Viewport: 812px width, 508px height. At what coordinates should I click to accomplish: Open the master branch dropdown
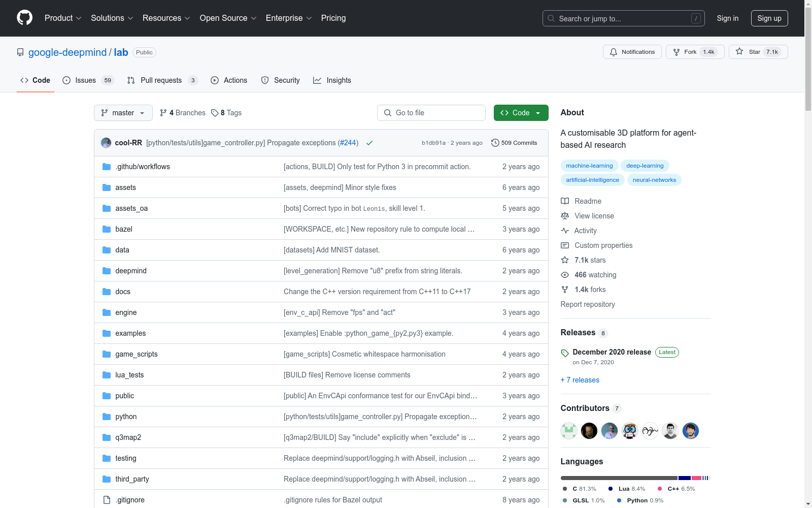(123, 113)
